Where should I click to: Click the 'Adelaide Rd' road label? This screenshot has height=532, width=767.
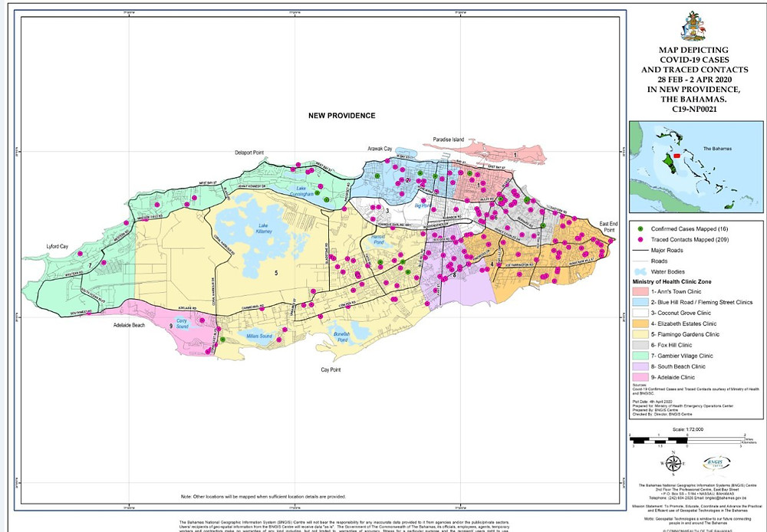pos(187,308)
